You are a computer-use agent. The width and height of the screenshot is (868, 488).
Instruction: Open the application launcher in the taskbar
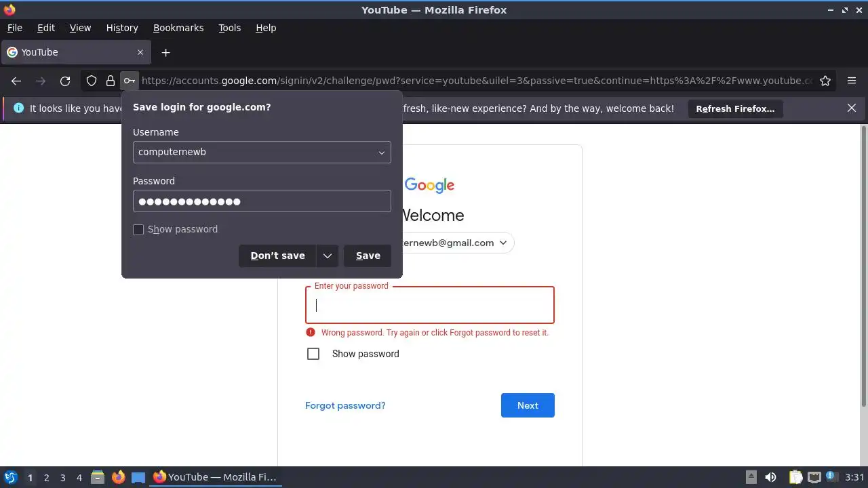[x=11, y=477]
